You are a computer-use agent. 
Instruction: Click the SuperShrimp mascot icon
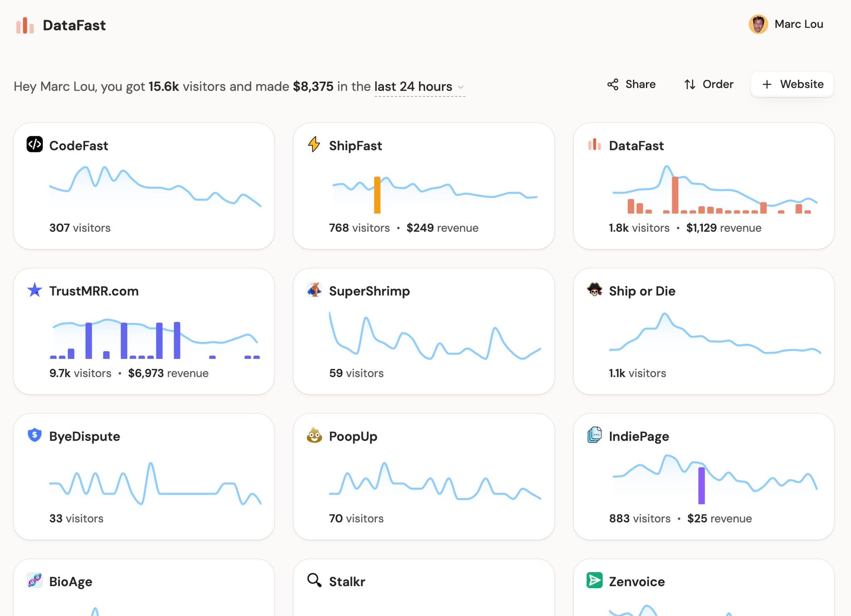coord(315,290)
